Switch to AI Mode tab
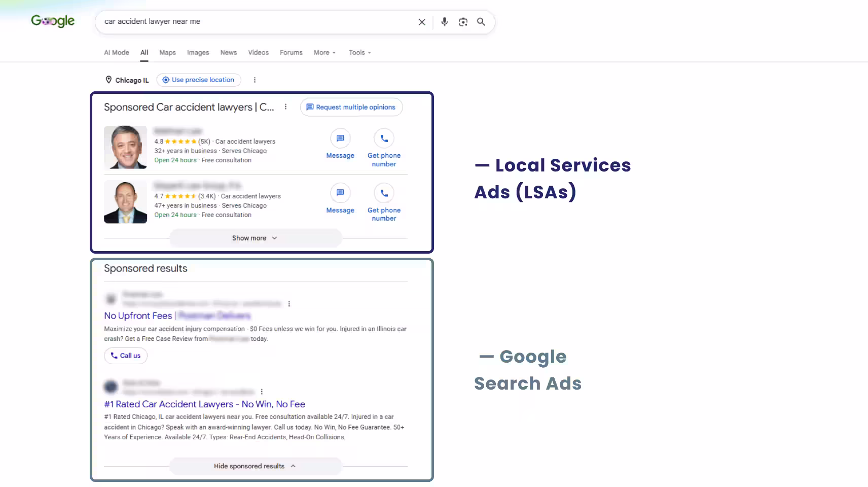The image size is (868, 487). (x=117, y=52)
